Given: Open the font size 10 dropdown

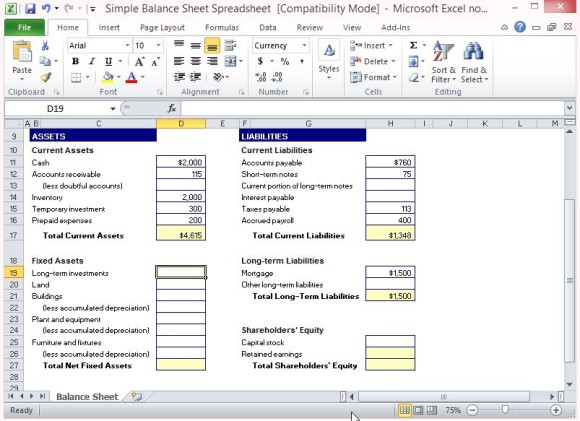Looking at the screenshot, I should pyautogui.click(x=158, y=45).
